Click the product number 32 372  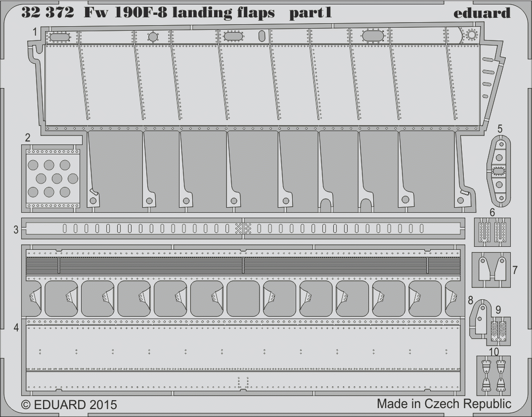pos(47,12)
